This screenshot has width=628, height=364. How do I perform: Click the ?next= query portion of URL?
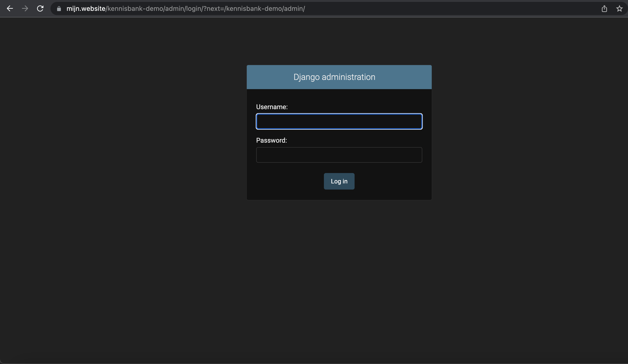coord(214,9)
